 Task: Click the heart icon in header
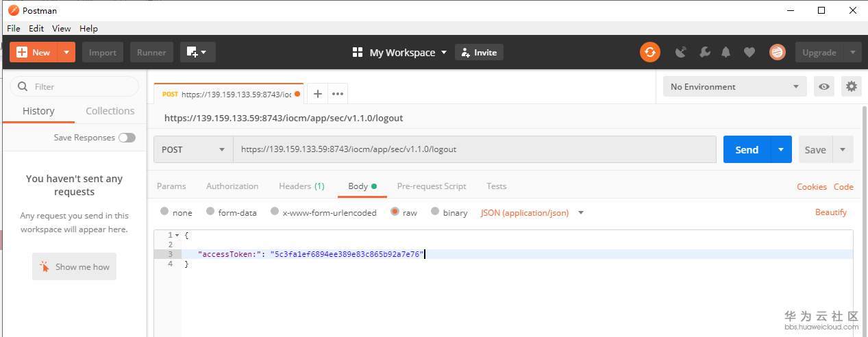tap(749, 52)
